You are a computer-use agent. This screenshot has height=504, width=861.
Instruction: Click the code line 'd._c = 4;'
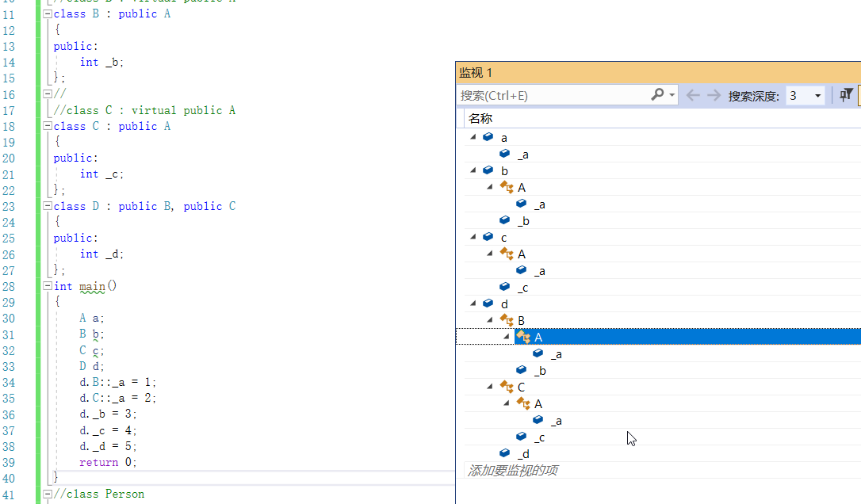(108, 430)
